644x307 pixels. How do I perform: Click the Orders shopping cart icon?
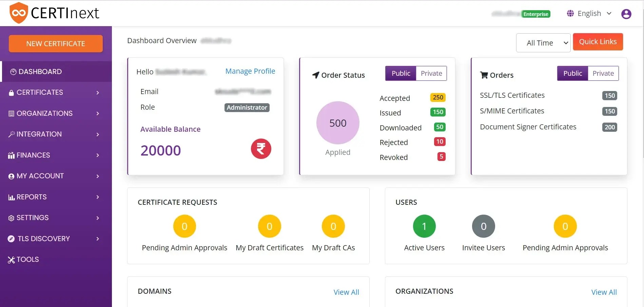pos(484,75)
